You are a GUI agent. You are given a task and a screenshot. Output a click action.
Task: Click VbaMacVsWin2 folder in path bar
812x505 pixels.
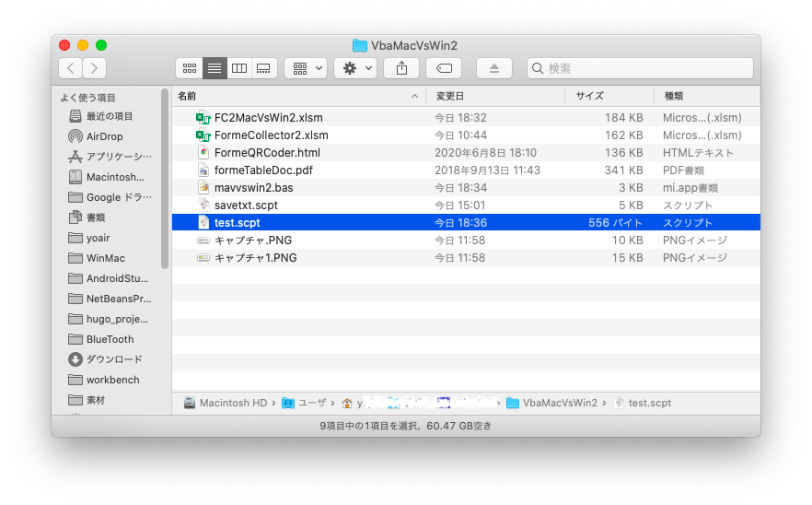(x=559, y=403)
